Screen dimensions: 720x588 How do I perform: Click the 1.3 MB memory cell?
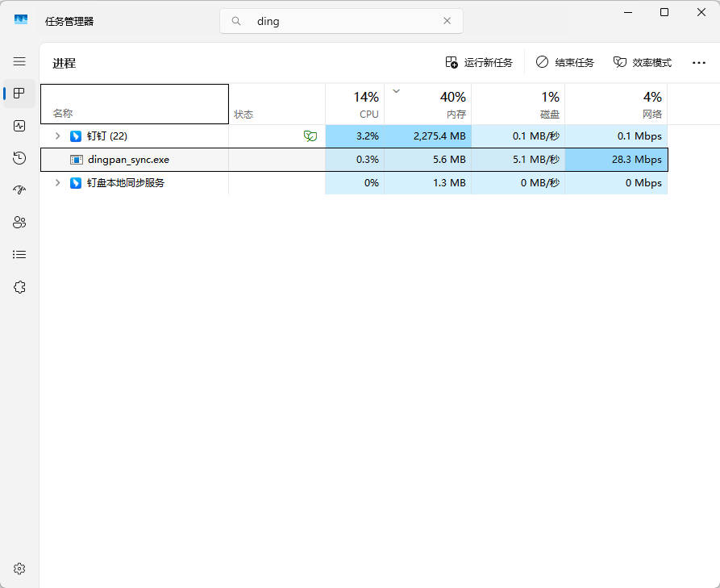point(428,183)
